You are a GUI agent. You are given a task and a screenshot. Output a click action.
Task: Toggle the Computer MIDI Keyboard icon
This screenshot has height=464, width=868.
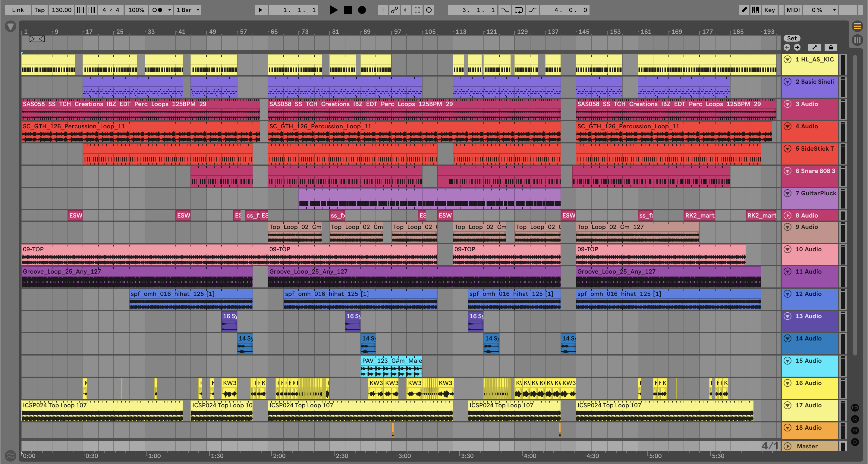click(756, 10)
